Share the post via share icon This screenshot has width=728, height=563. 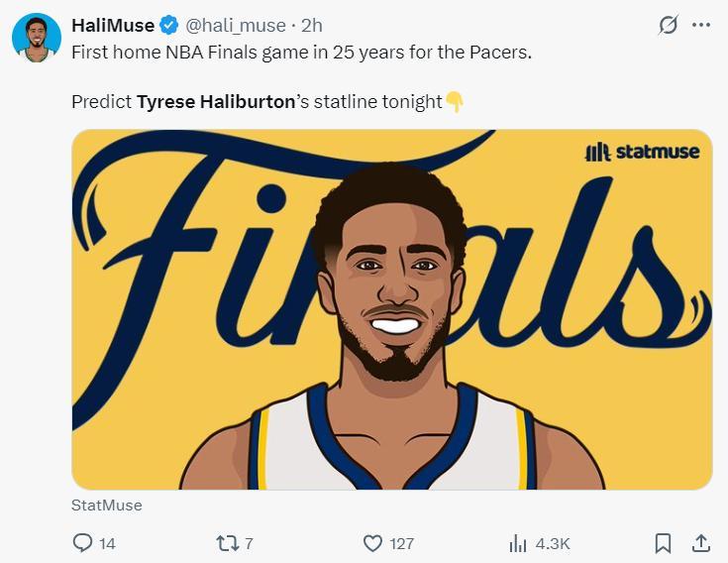pyautogui.click(x=700, y=543)
